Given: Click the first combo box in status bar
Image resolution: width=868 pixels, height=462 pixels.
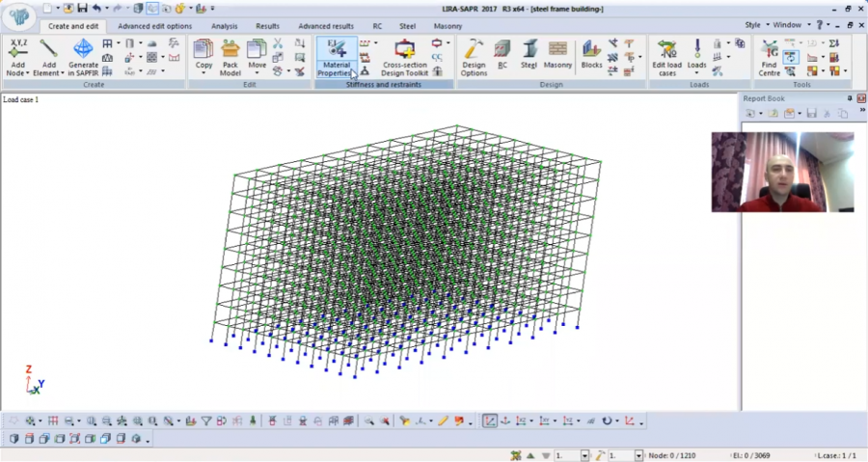Looking at the screenshot, I should pos(572,454).
